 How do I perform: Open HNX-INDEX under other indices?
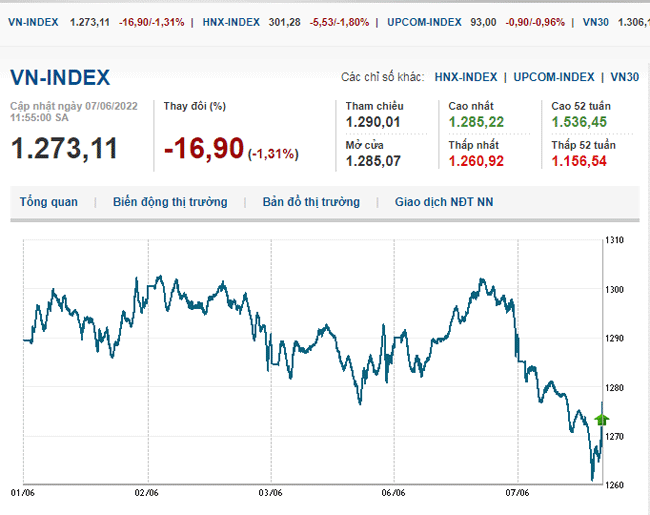pyautogui.click(x=466, y=77)
